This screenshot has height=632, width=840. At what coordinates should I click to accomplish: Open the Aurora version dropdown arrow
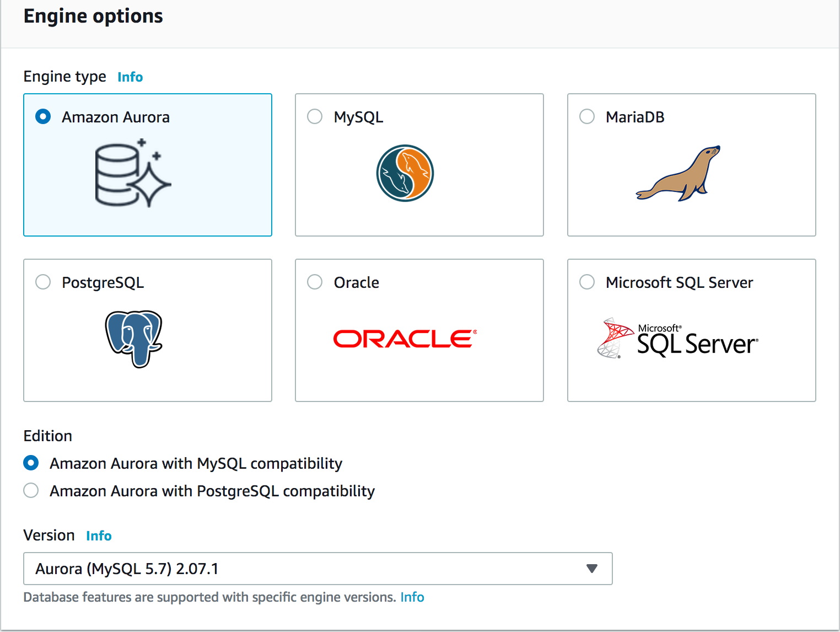click(x=592, y=569)
